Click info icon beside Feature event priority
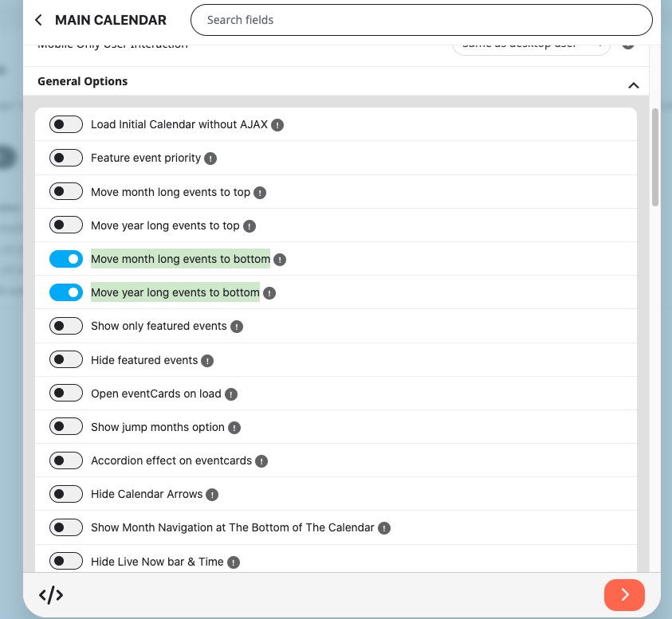Image resolution: width=672 pixels, height=619 pixels. click(x=210, y=159)
